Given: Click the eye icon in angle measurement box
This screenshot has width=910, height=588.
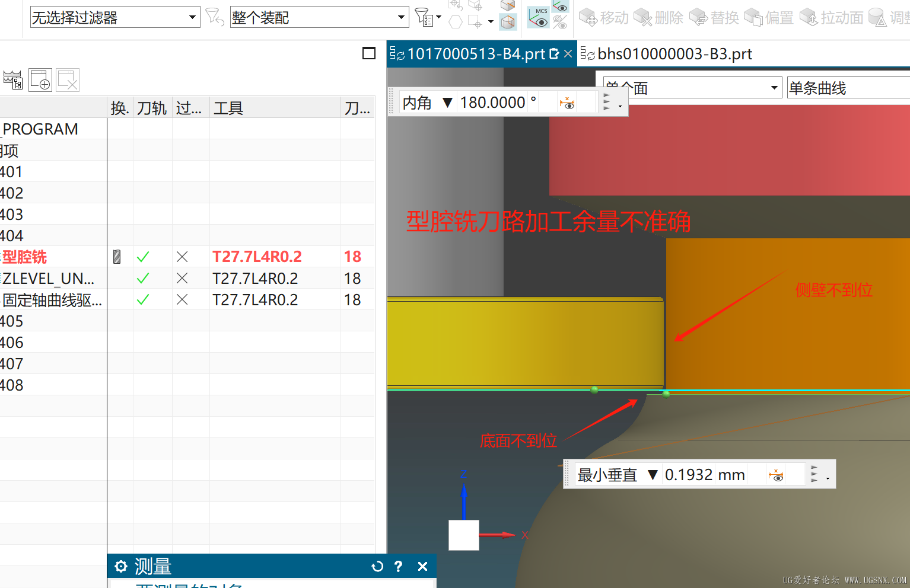Looking at the screenshot, I should [567, 103].
